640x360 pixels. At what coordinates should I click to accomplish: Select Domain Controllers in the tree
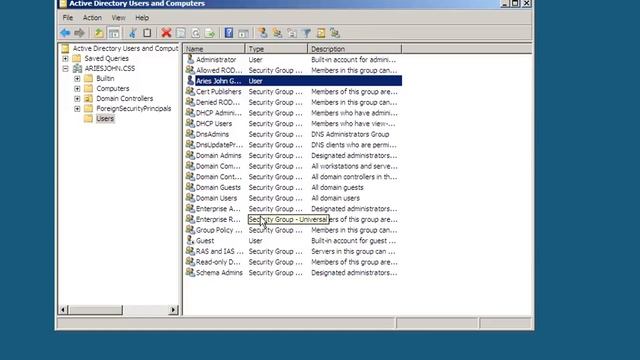[x=124, y=98]
